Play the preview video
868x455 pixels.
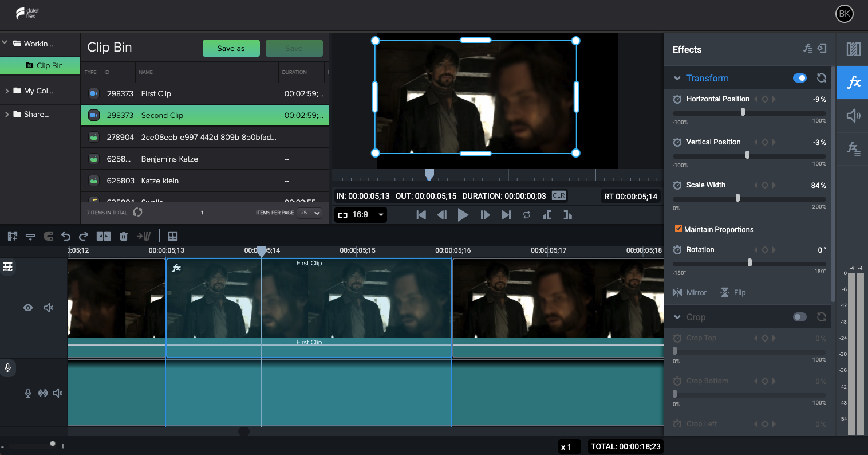point(463,215)
